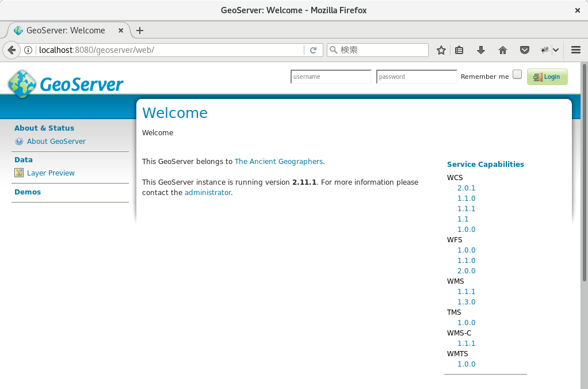Viewport: 588px width, 389px height.
Task: Click the URL address bar
Action: click(171, 50)
